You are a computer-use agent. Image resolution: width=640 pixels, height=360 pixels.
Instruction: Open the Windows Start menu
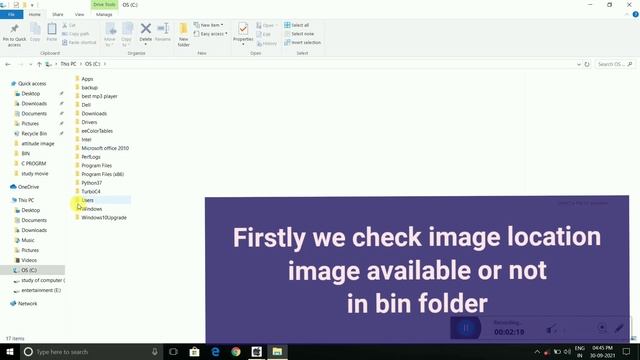click(9, 351)
